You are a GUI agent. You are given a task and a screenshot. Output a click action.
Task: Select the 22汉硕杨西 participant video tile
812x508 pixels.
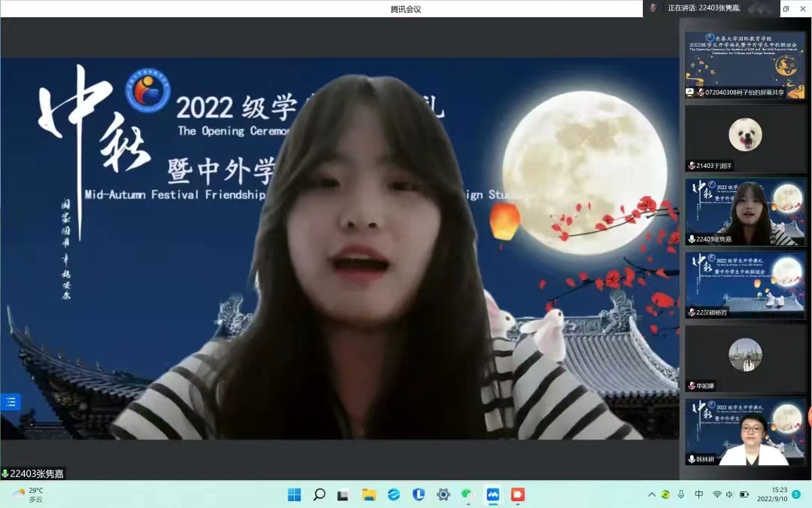[745, 286]
